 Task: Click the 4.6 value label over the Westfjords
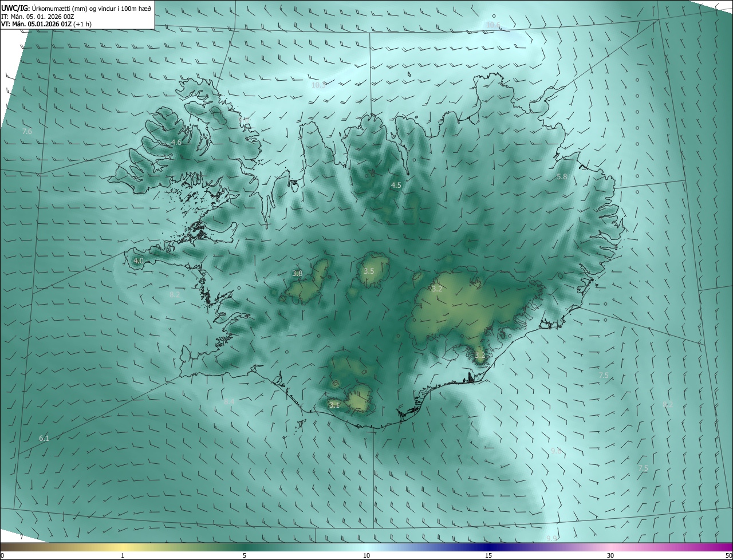[176, 142]
